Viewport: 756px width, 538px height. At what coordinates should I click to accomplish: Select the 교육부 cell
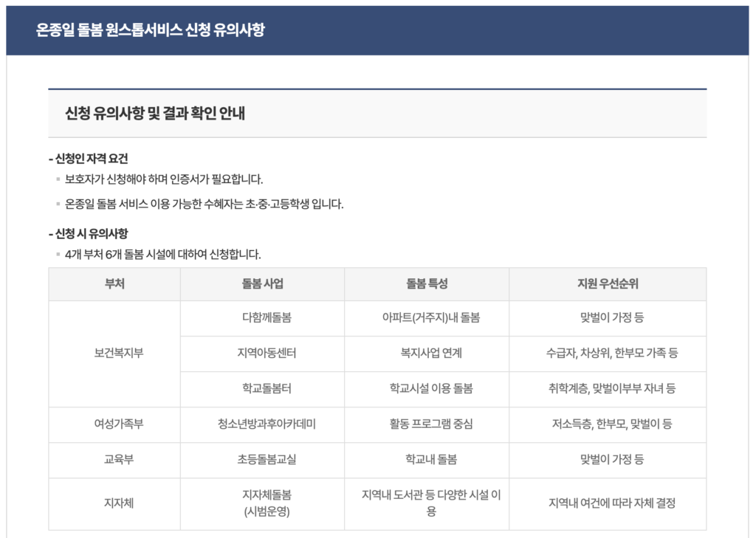coord(114,460)
